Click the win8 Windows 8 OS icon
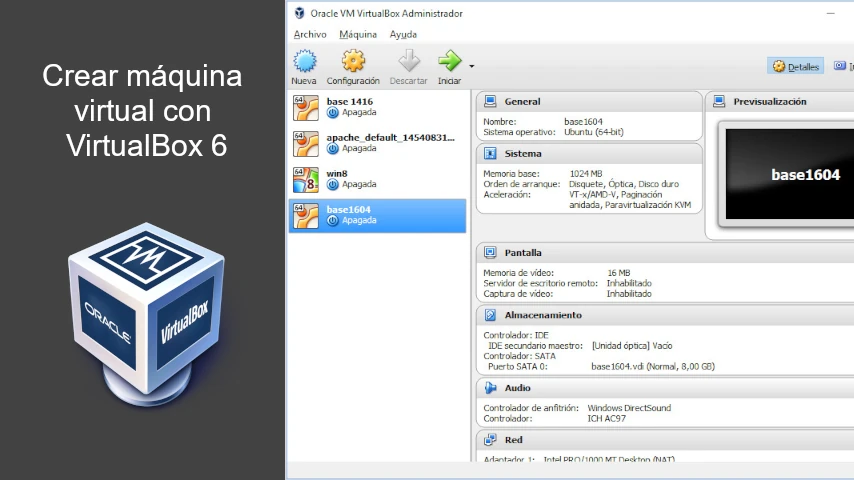Viewport: 854px width, 480px height. click(x=306, y=180)
